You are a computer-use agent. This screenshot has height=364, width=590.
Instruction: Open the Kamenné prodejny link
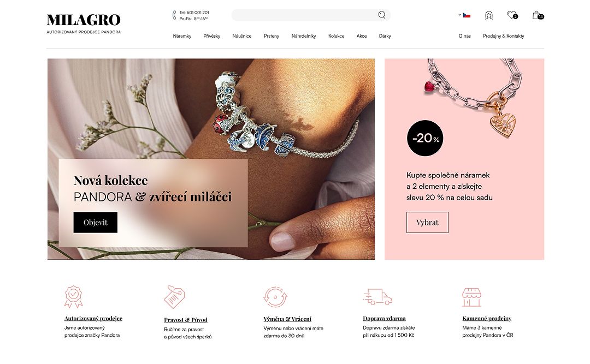pyautogui.click(x=487, y=319)
